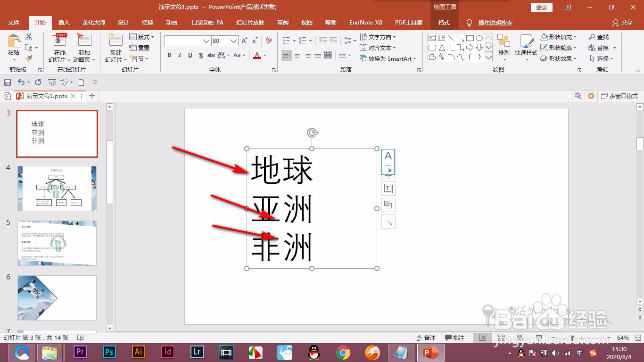Click the undo arrow icon
644x362 pixels.
pyautogui.click(x=21, y=82)
